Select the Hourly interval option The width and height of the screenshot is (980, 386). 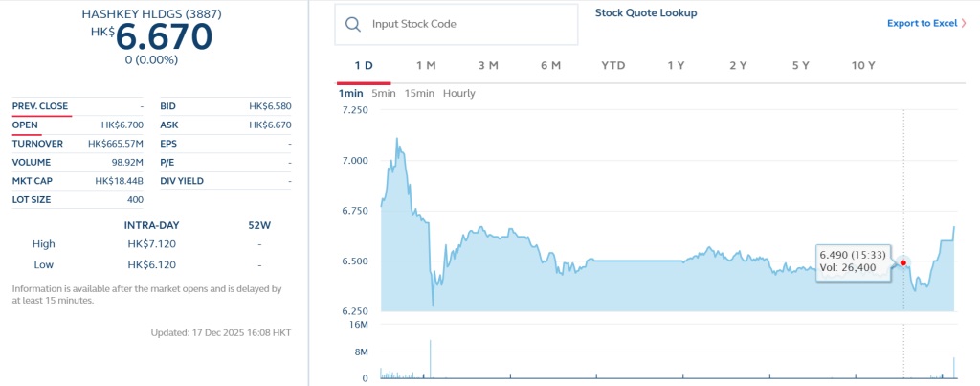click(x=459, y=94)
